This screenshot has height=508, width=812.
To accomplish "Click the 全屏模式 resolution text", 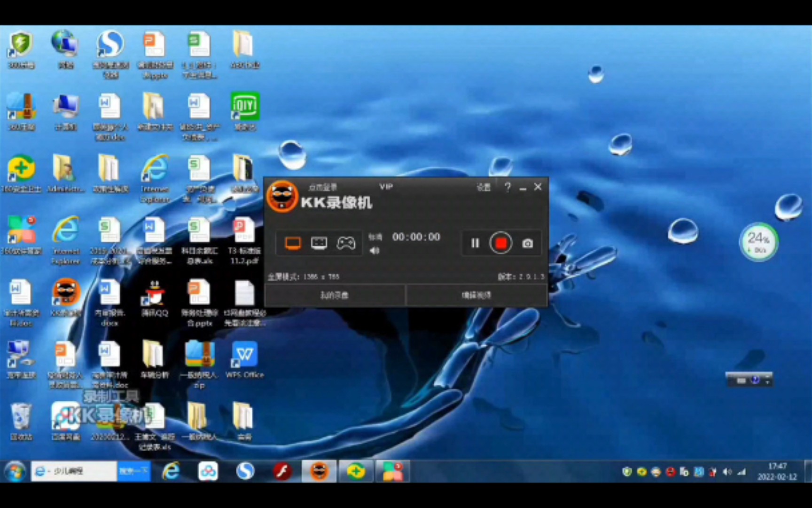I will coord(304,277).
